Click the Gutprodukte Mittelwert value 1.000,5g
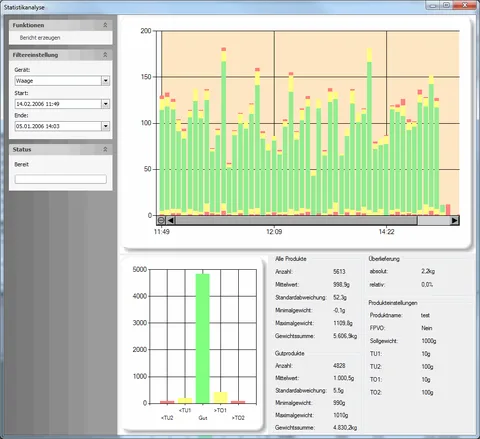 coord(344,378)
